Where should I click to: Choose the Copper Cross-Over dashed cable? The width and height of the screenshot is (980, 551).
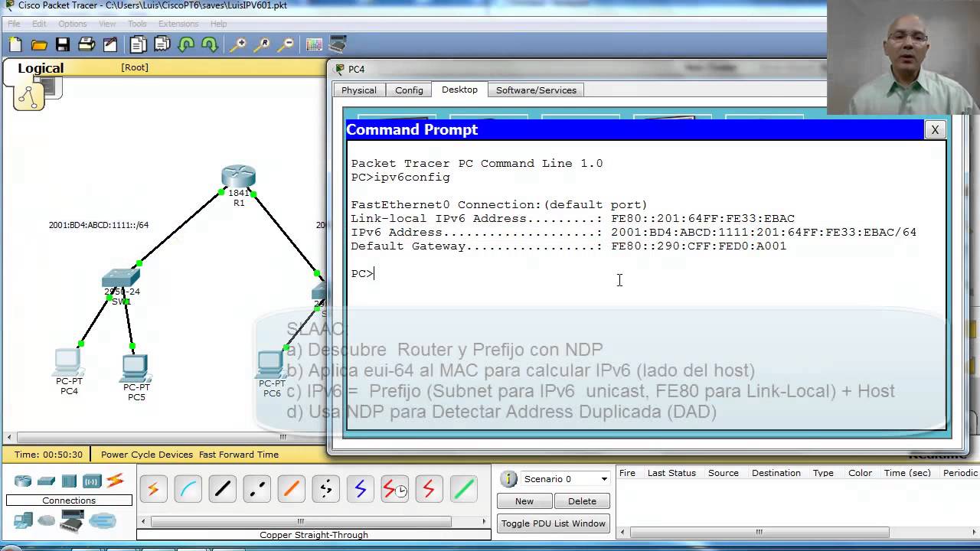(x=257, y=488)
